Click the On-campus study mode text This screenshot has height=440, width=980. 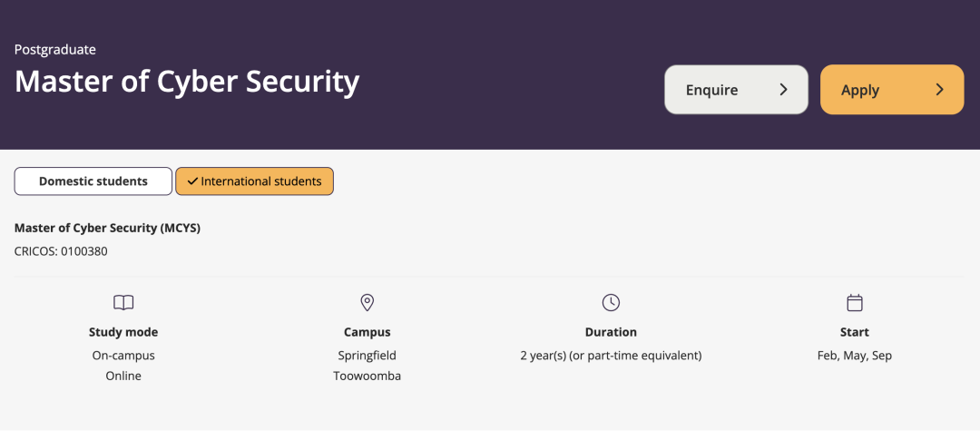[123, 356]
